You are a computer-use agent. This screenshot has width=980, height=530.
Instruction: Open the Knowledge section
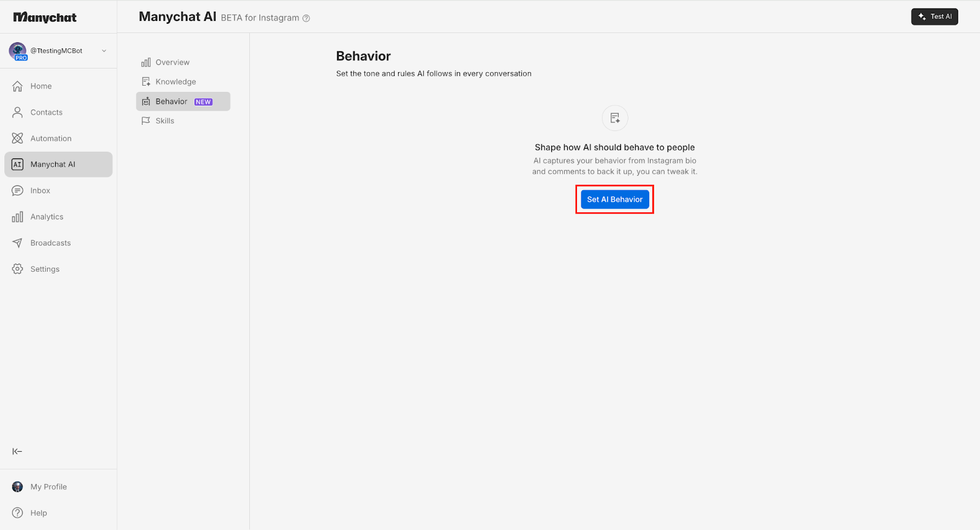(175, 82)
